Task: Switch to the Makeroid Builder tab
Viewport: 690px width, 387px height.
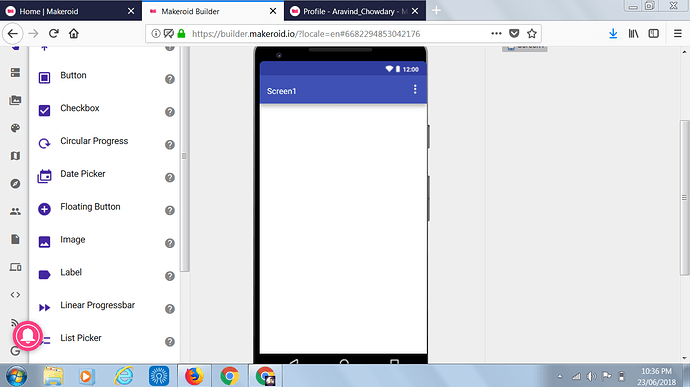Action: pyautogui.click(x=213, y=11)
